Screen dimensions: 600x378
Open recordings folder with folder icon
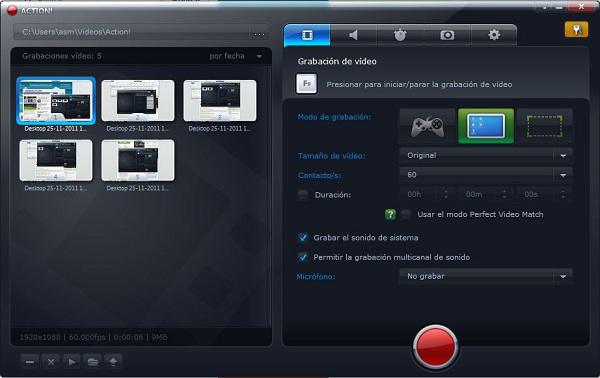[x=92, y=362]
